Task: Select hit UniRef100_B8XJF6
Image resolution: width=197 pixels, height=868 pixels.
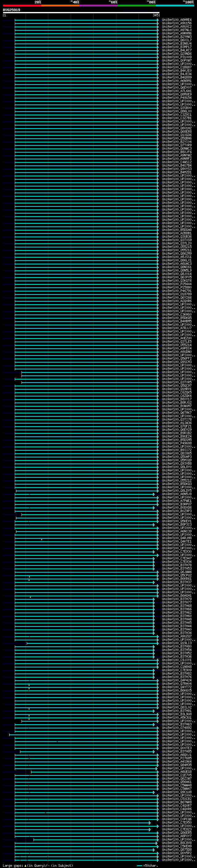Action: [x=177, y=152]
